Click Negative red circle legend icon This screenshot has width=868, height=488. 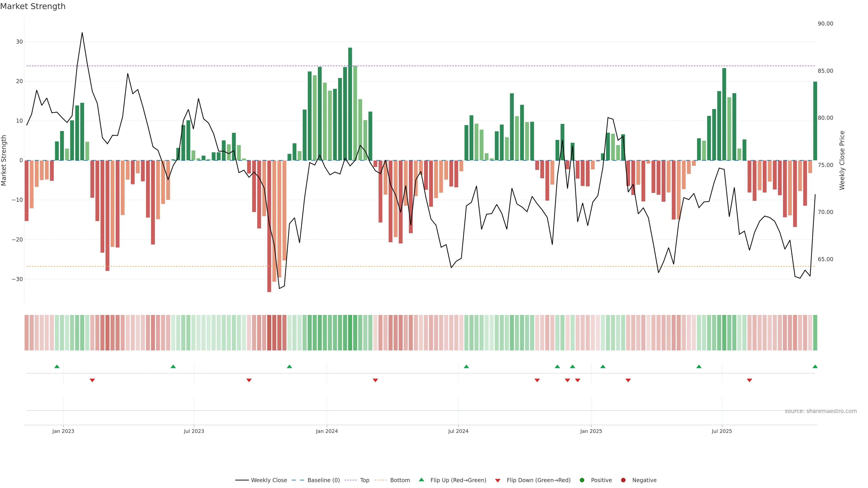click(x=623, y=480)
